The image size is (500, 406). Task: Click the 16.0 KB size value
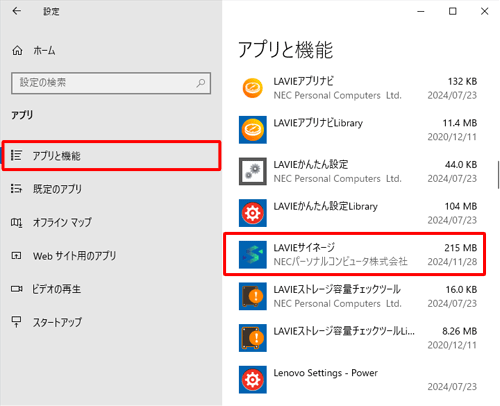[x=461, y=289]
